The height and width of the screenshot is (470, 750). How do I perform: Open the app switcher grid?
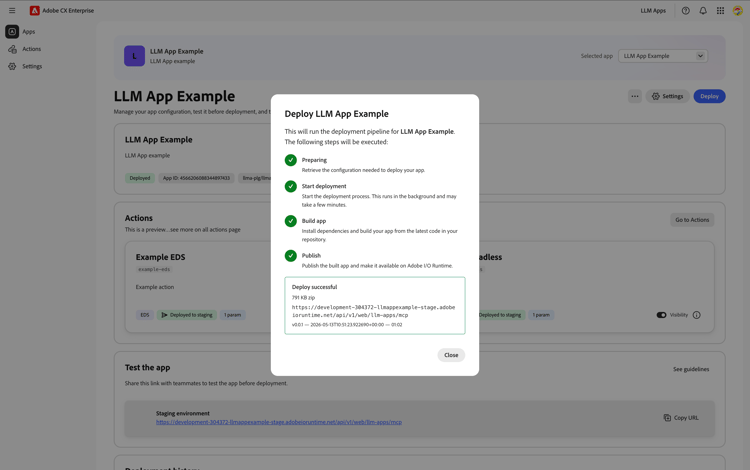[x=720, y=11]
